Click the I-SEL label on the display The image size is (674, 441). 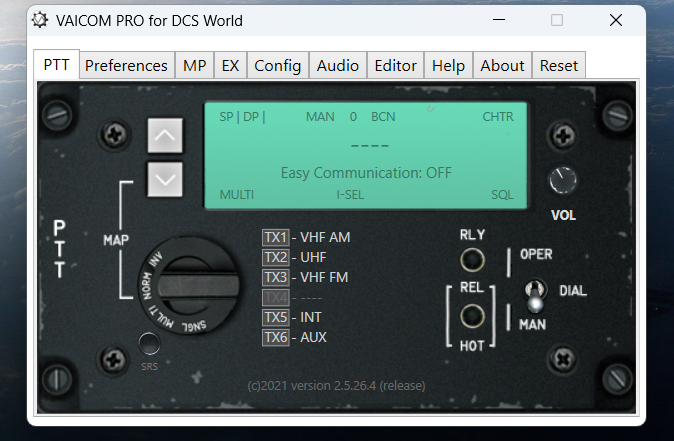[350, 195]
